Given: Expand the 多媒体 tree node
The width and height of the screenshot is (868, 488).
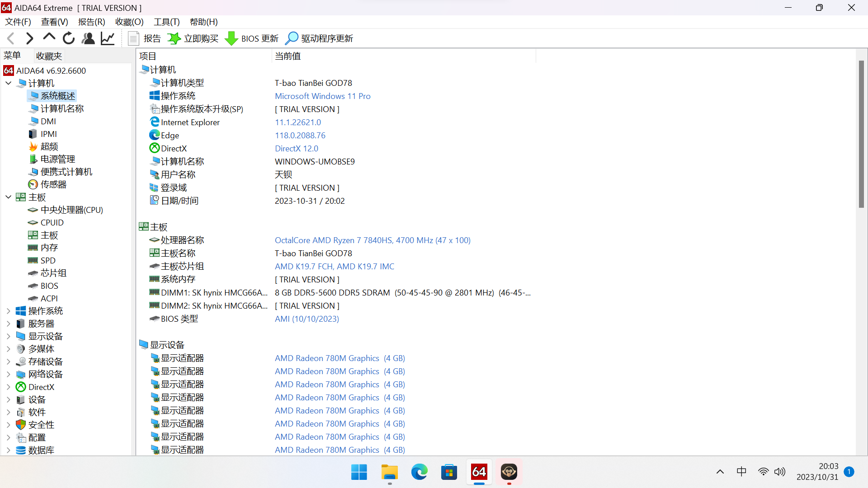Looking at the screenshot, I should coord(8,349).
